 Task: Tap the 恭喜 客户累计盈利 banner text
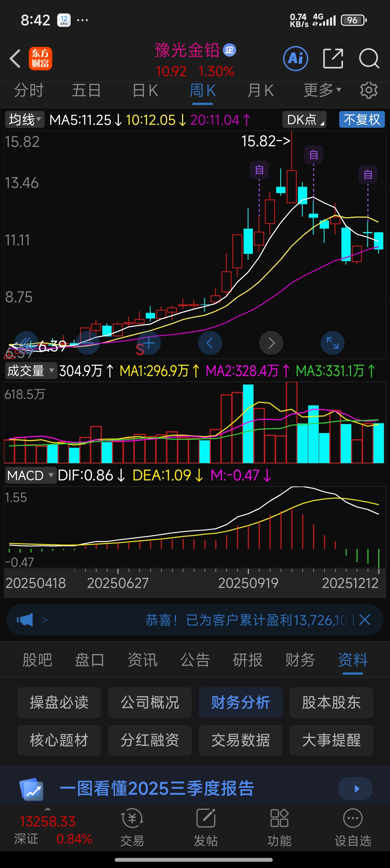246,620
